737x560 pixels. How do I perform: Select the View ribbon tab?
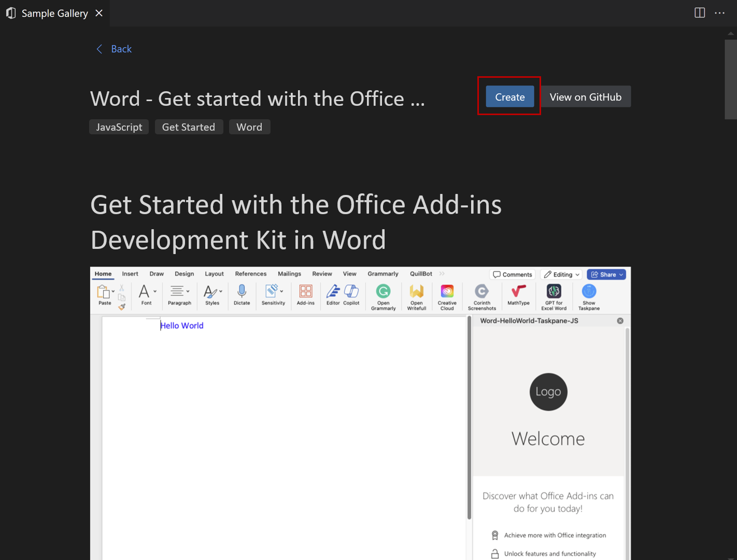[350, 274]
